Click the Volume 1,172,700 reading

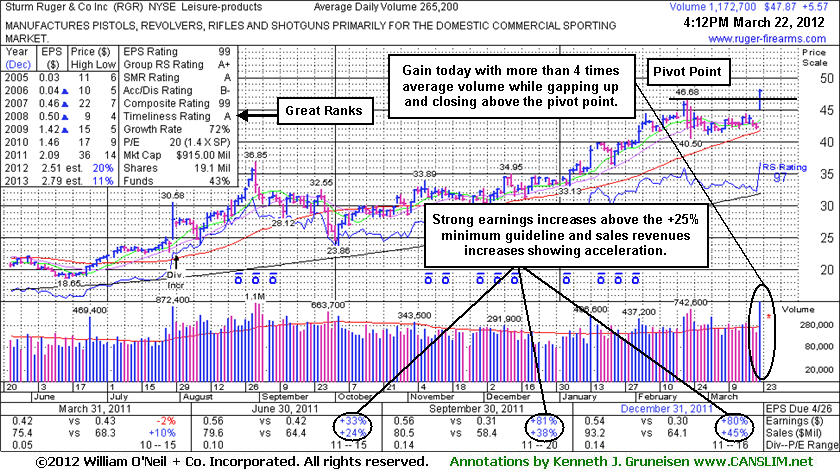coord(712,7)
